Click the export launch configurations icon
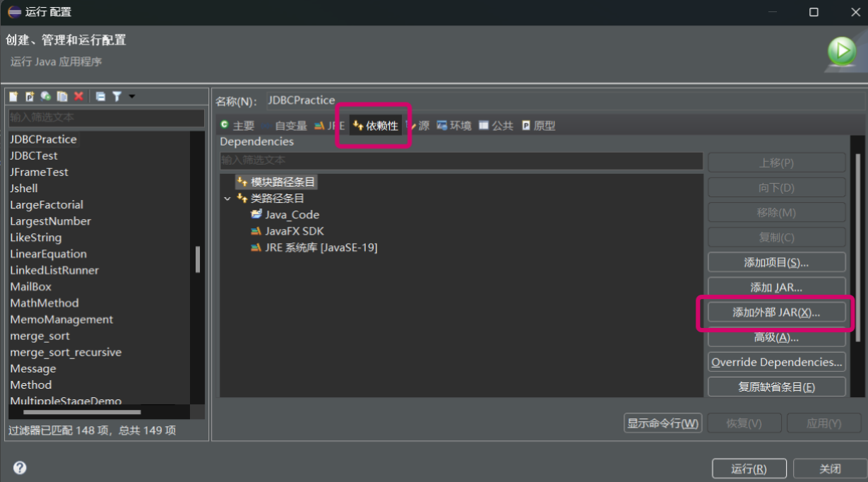 click(x=45, y=96)
